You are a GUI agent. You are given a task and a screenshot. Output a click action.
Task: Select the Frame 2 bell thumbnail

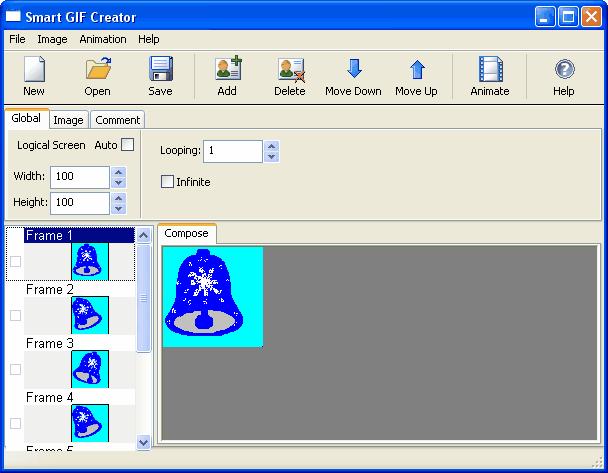pyautogui.click(x=90, y=315)
